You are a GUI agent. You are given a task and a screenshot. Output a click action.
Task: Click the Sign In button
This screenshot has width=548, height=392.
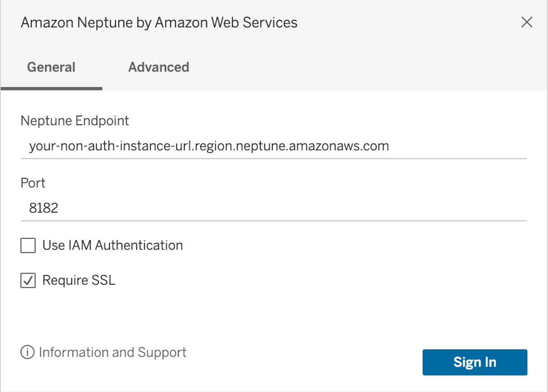pyautogui.click(x=475, y=363)
